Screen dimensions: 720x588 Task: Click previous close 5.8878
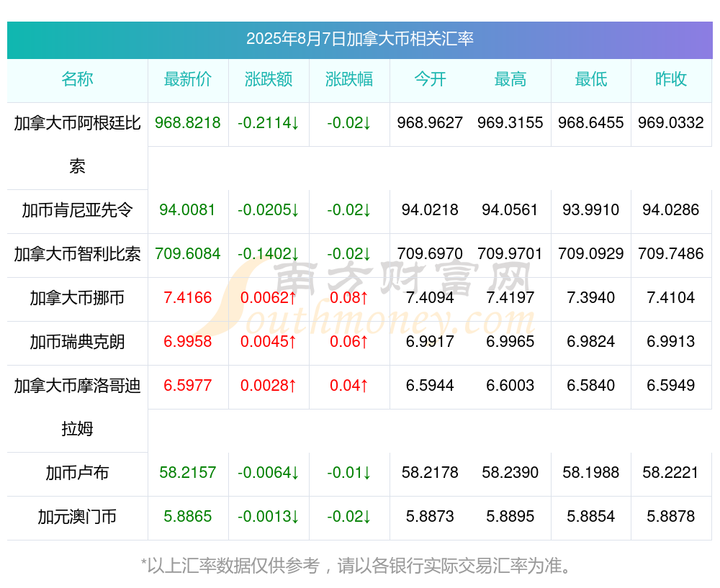click(x=671, y=517)
